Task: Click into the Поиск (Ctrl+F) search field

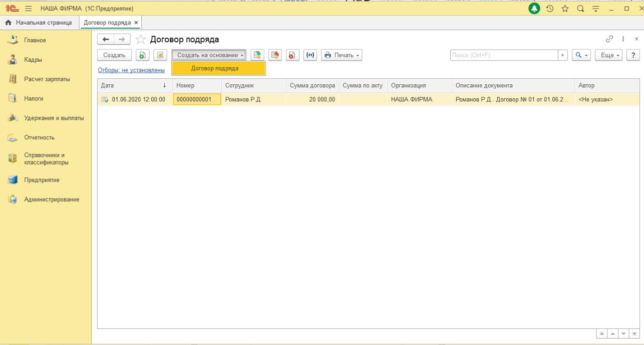Action: 503,55
